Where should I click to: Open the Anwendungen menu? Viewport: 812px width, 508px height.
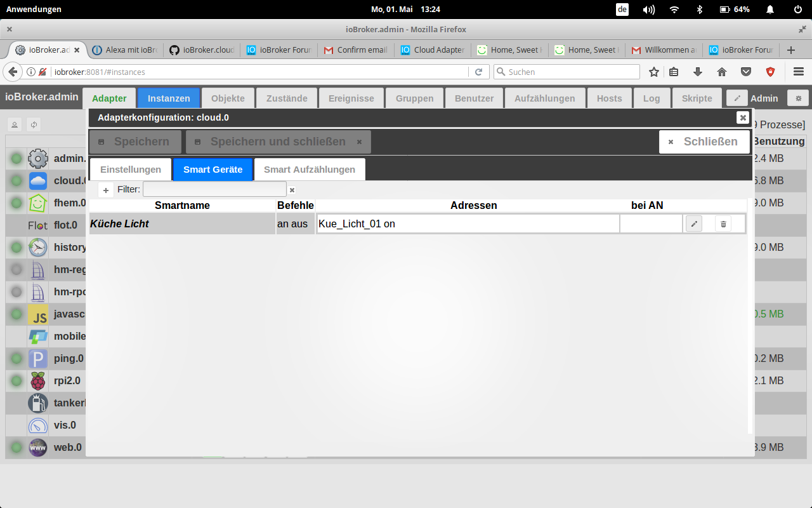coord(34,10)
